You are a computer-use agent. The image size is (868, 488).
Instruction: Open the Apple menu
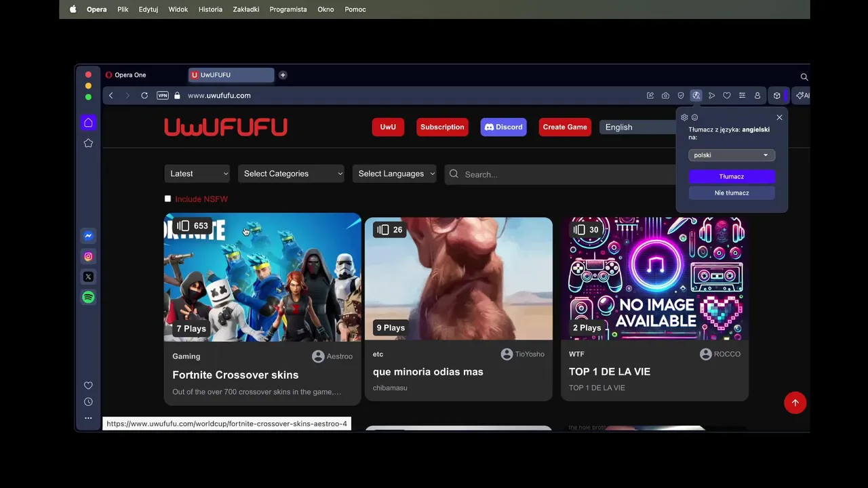pyautogui.click(x=73, y=9)
